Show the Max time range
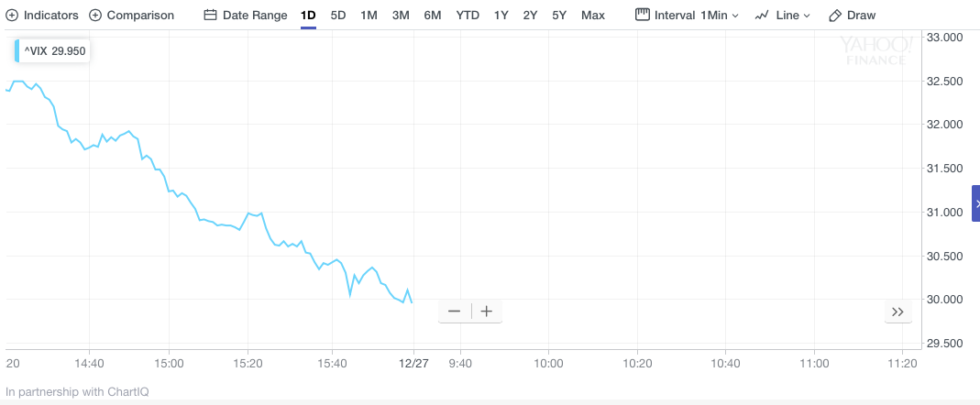Viewport: 980px width, 405px height. pos(592,16)
